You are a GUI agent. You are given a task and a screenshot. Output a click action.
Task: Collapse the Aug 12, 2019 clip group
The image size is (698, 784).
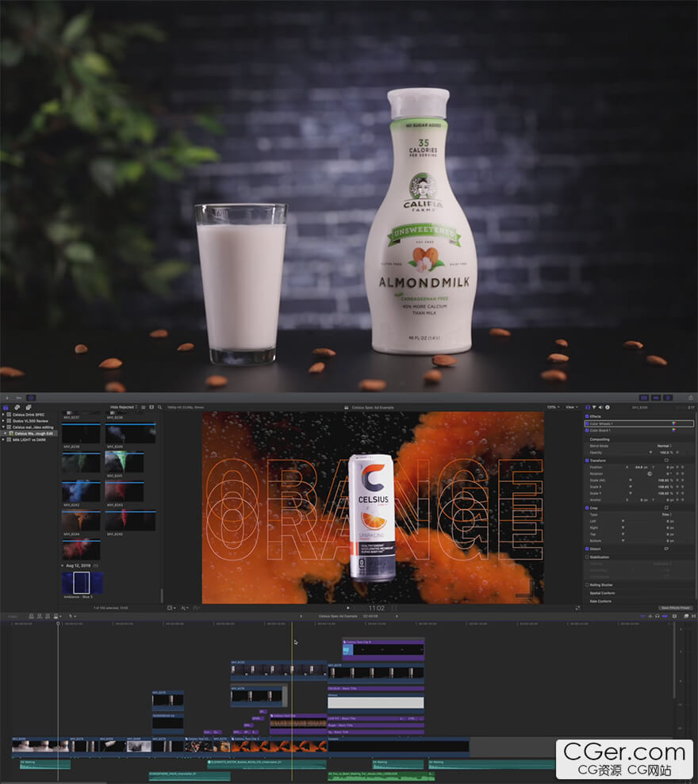tap(63, 565)
